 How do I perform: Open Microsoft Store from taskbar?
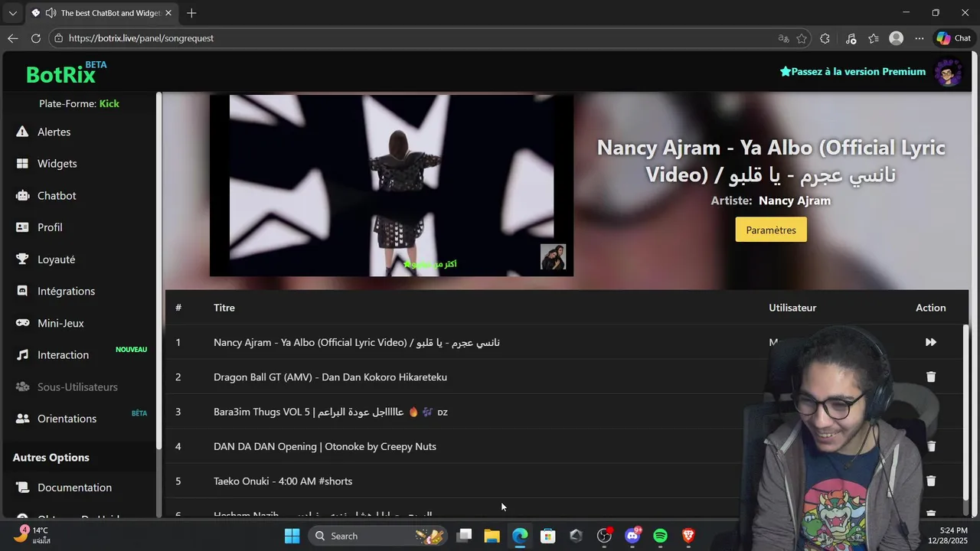[547, 536]
